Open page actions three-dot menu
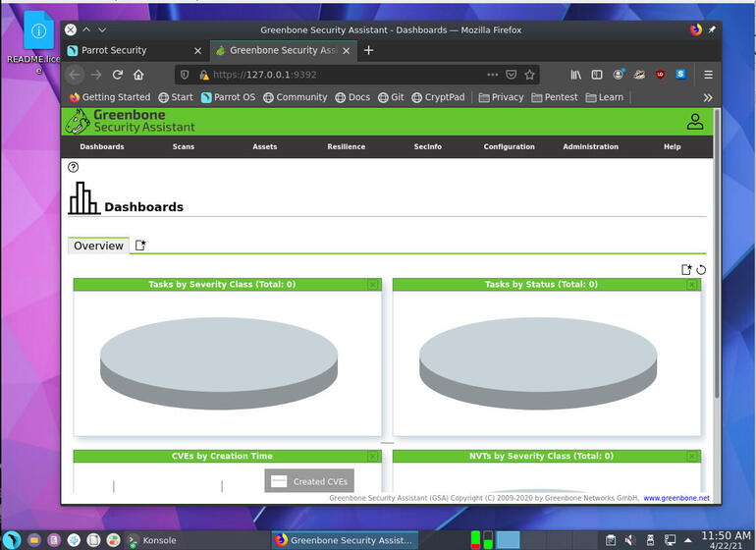 point(492,75)
